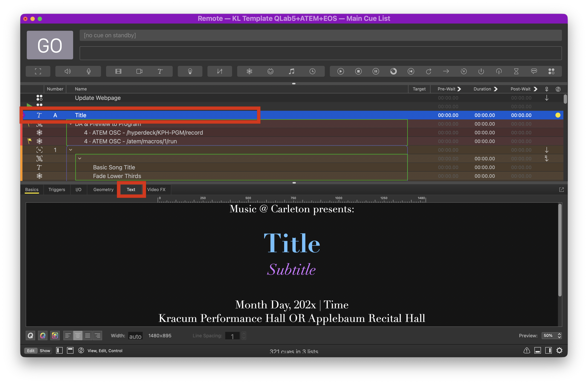Add a new Memo cue
The height and width of the screenshot is (384, 588).
(534, 71)
